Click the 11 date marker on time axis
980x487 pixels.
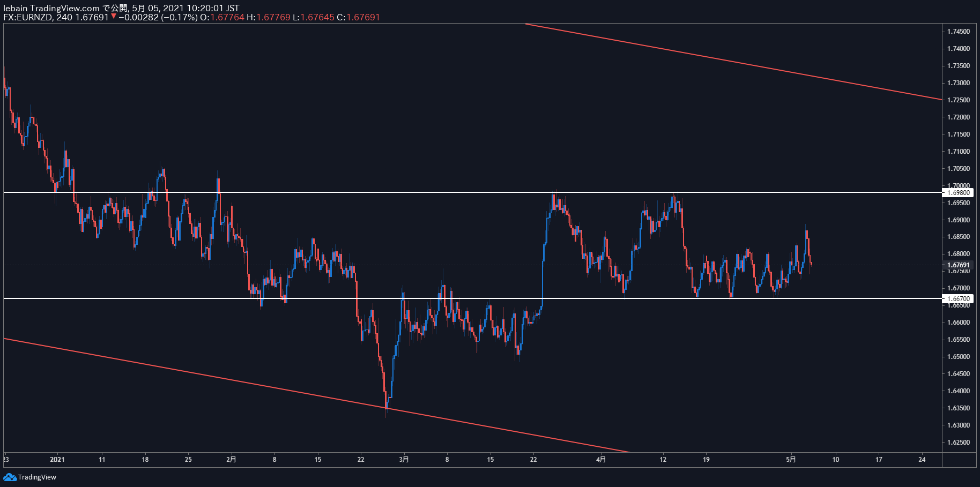[x=102, y=459]
